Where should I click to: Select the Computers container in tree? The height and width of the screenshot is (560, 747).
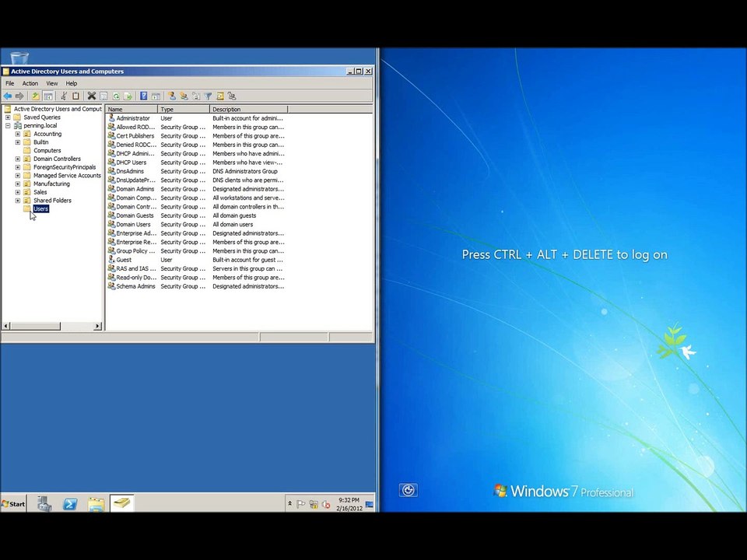[x=47, y=150]
